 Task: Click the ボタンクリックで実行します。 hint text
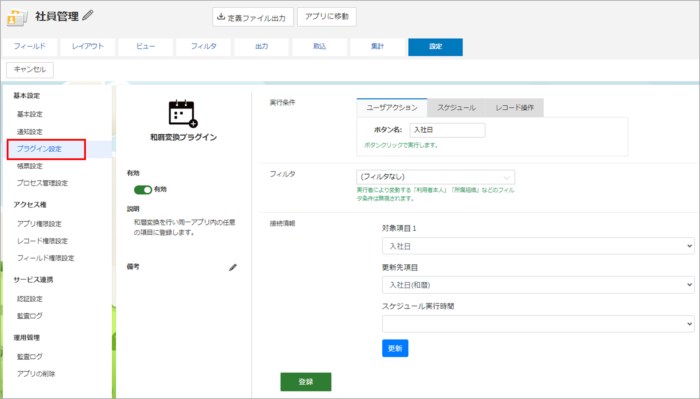click(401, 145)
